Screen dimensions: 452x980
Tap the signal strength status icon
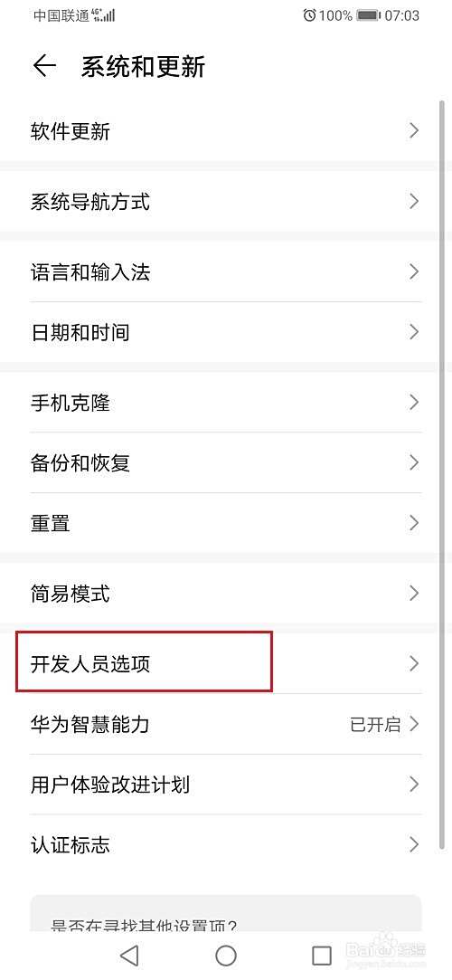(x=104, y=15)
